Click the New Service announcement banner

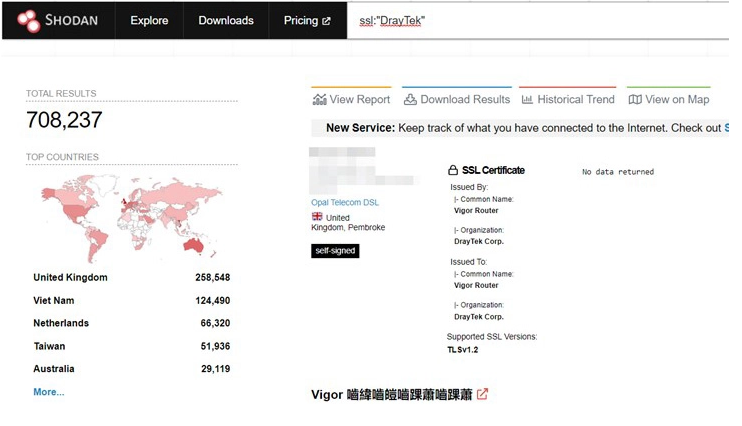click(x=520, y=128)
